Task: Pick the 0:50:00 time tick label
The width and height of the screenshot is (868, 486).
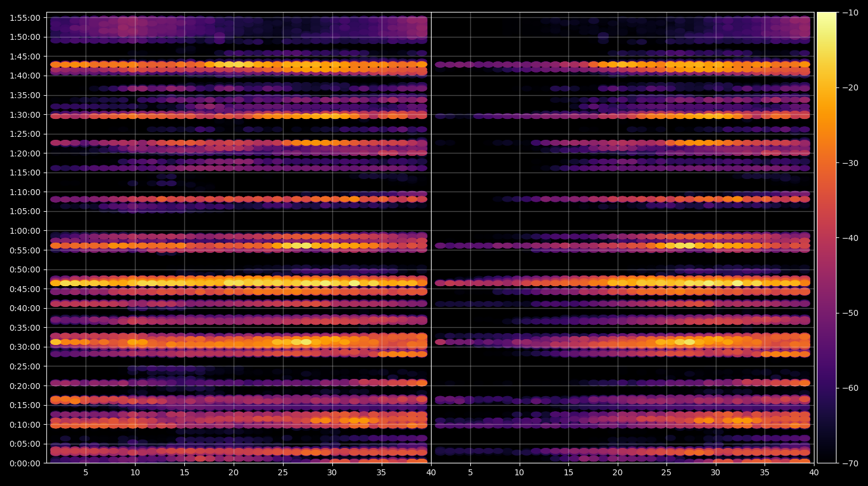Action: [x=25, y=269]
